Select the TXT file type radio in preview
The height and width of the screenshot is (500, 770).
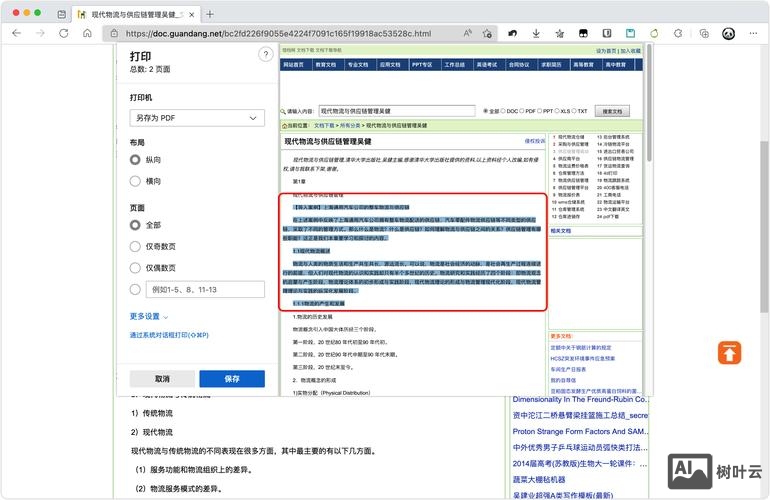(x=574, y=111)
